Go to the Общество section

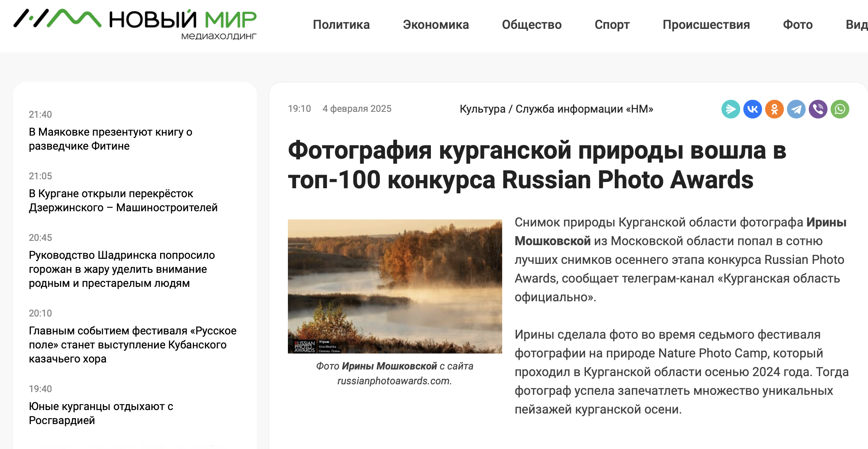pyautogui.click(x=532, y=25)
